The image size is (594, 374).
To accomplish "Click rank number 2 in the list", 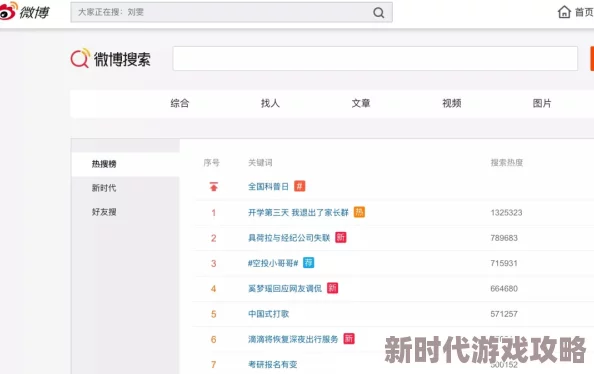I will 214,238.
